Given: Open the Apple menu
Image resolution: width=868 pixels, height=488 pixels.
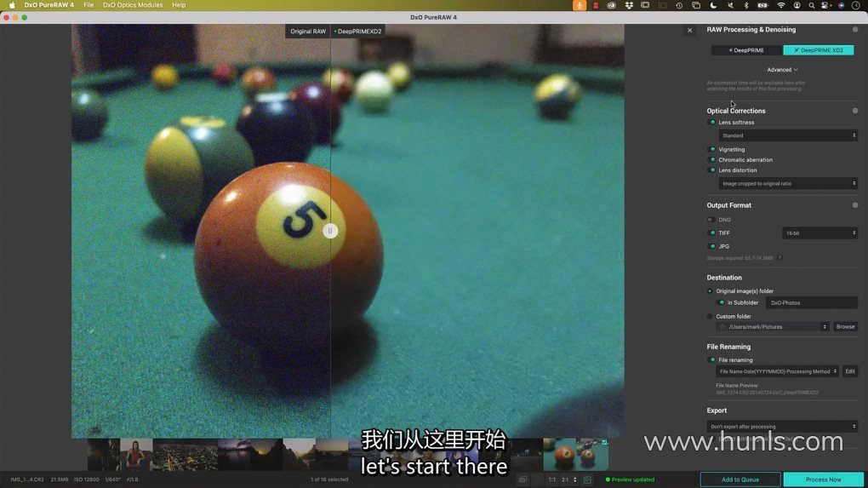Looking at the screenshot, I should coord(12,5).
